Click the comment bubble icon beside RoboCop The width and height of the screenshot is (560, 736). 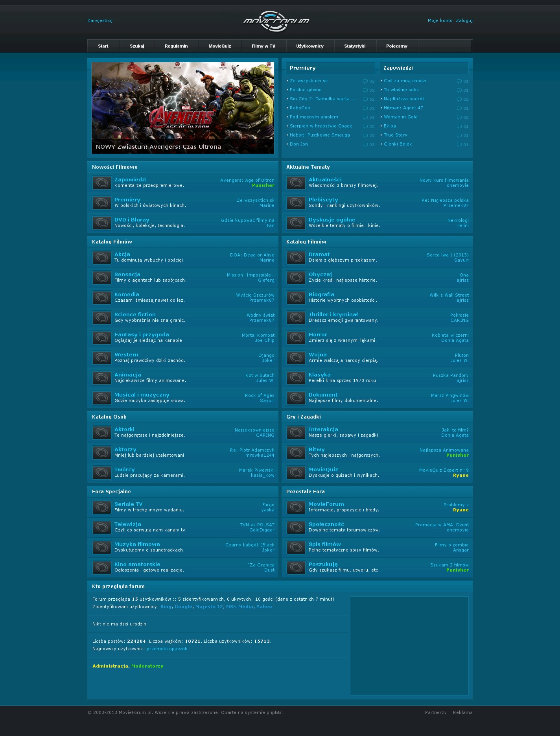[x=365, y=109]
